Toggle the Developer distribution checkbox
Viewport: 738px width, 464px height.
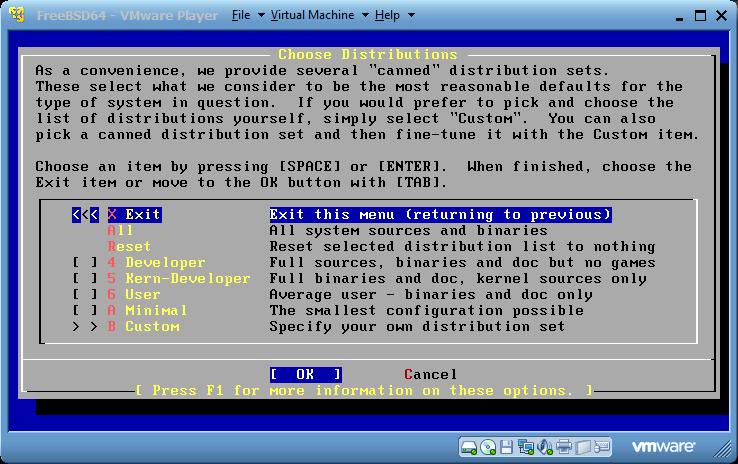(85, 263)
